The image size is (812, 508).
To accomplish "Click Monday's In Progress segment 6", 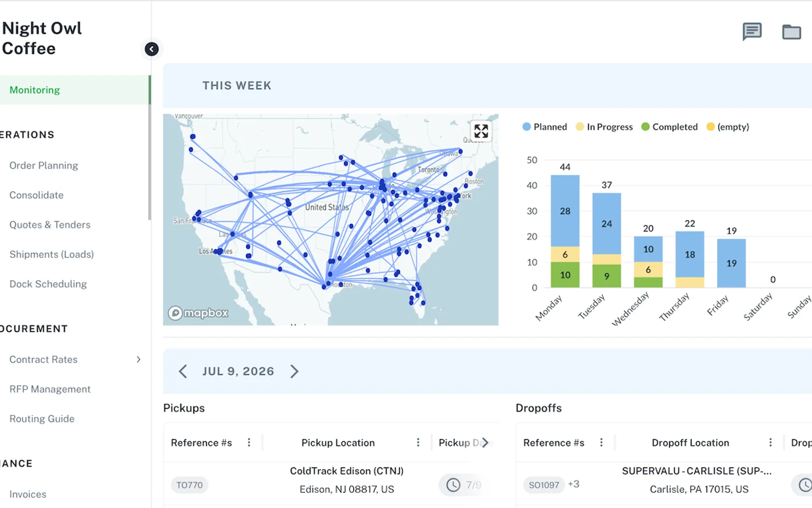I will [x=565, y=255].
